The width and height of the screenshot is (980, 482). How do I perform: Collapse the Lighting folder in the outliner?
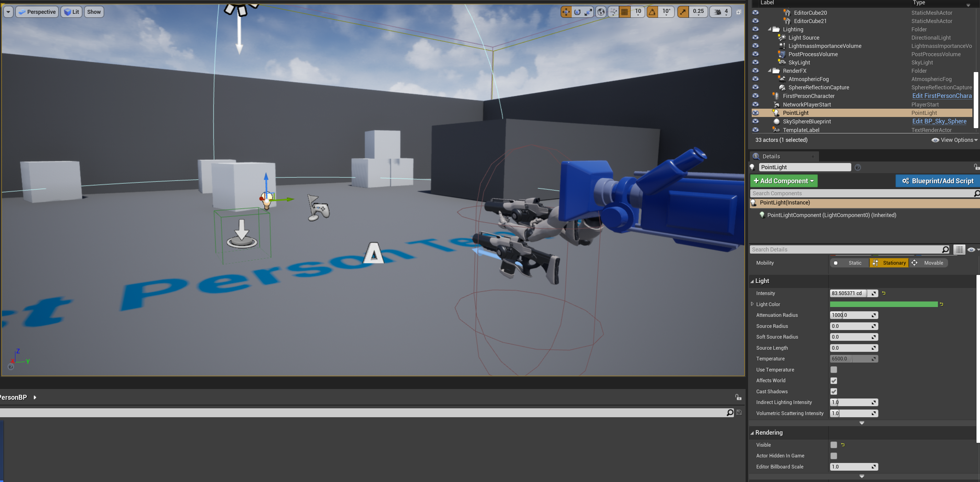770,29
